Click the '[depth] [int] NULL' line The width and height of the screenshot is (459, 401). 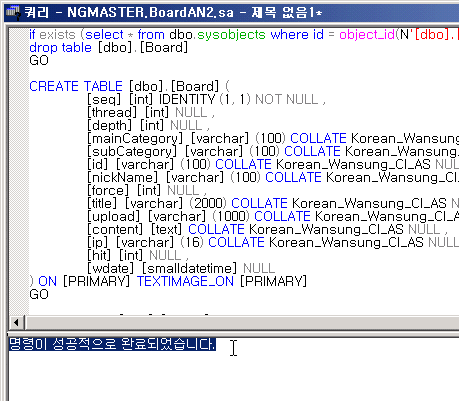click(x=148, y=125)
